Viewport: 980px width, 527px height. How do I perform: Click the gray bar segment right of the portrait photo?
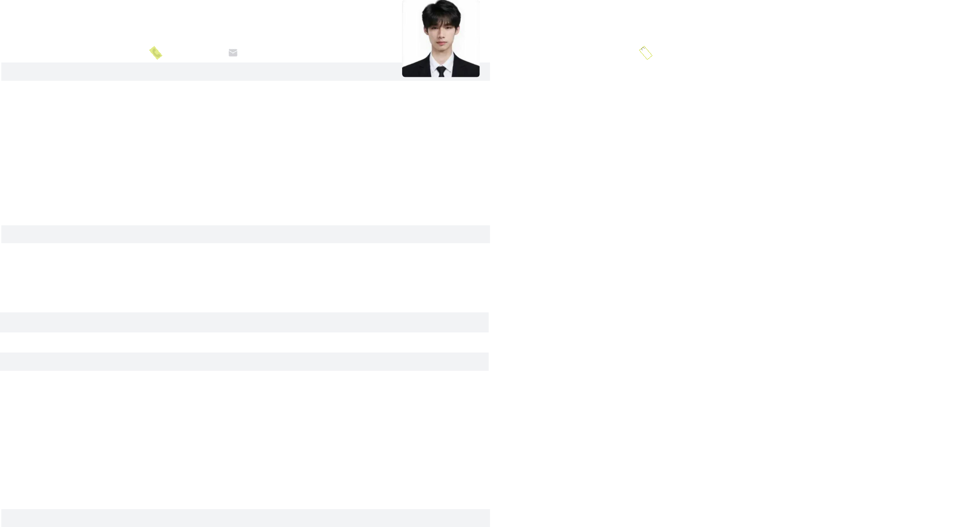coord(485,71)
